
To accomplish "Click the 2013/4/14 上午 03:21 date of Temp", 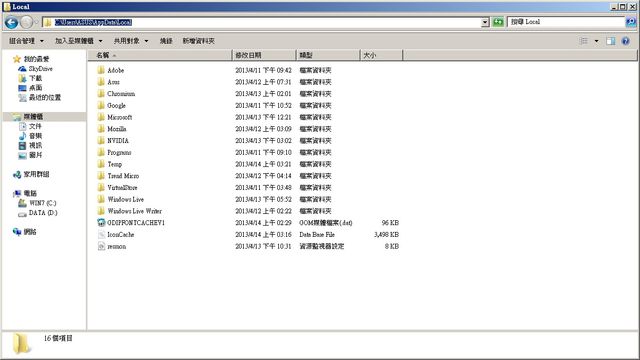I will point(263,164).
